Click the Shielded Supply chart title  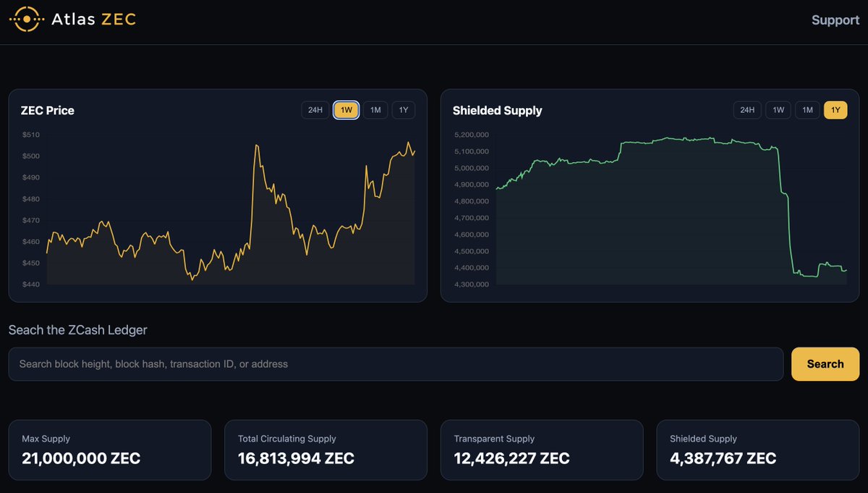tap(498, 111)
